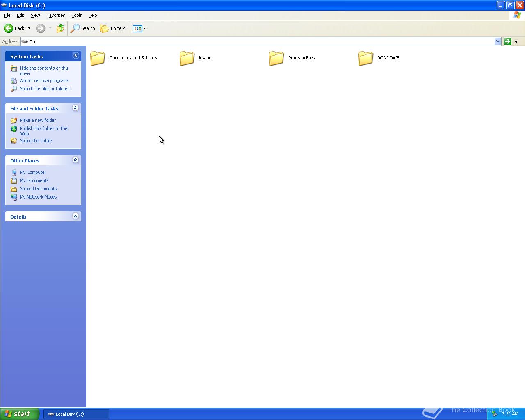This screenshot has width=525, height=420.
Task: Collapse the File and Folder Tasks panel
Action: click(x=75, y=108)
